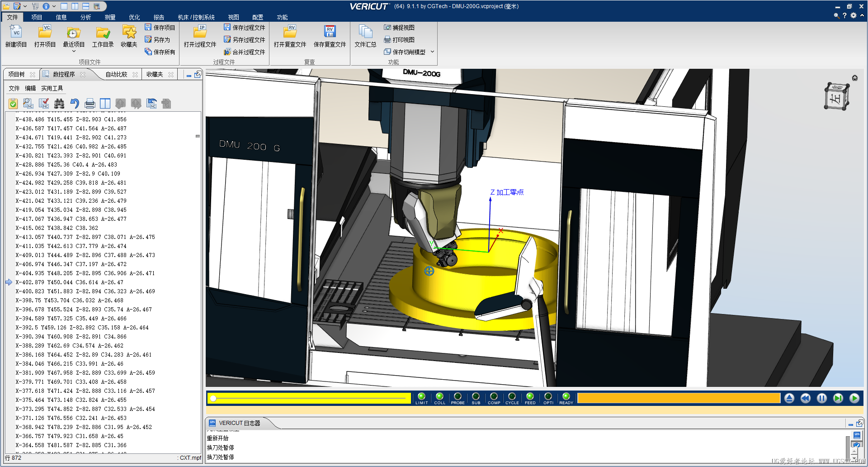Click the two-column view layout icon in title bar
Screen dimensions: 868x467
[75, 6]
